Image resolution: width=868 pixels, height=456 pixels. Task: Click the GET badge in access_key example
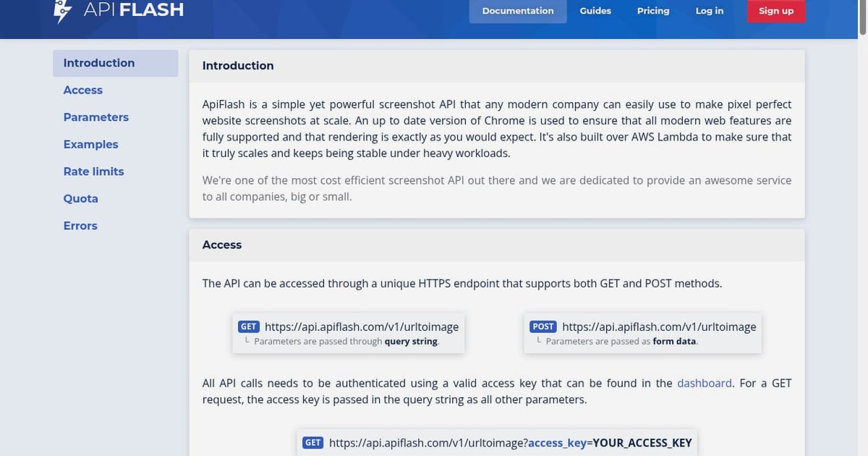313,442
